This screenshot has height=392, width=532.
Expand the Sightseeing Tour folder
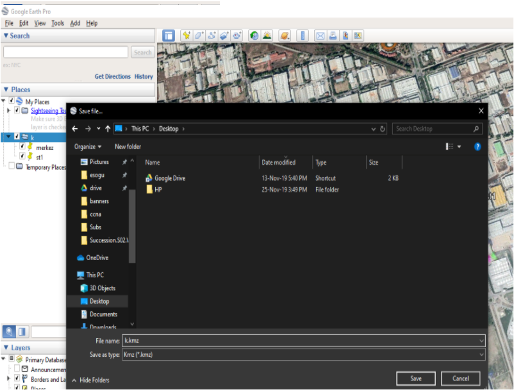[x=8, y=111]
